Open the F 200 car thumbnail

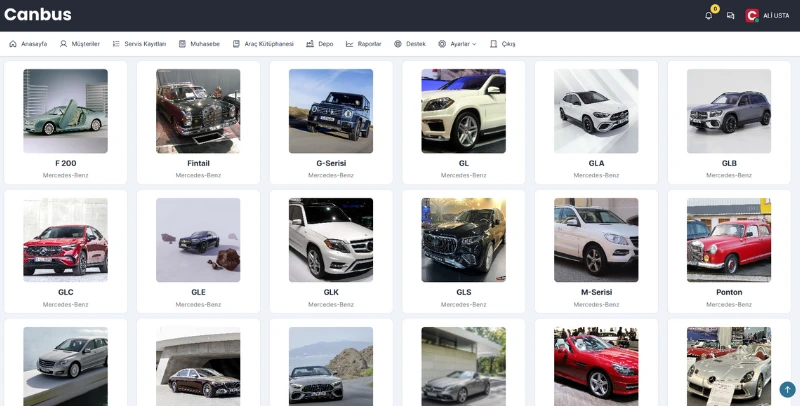(65, 111)
